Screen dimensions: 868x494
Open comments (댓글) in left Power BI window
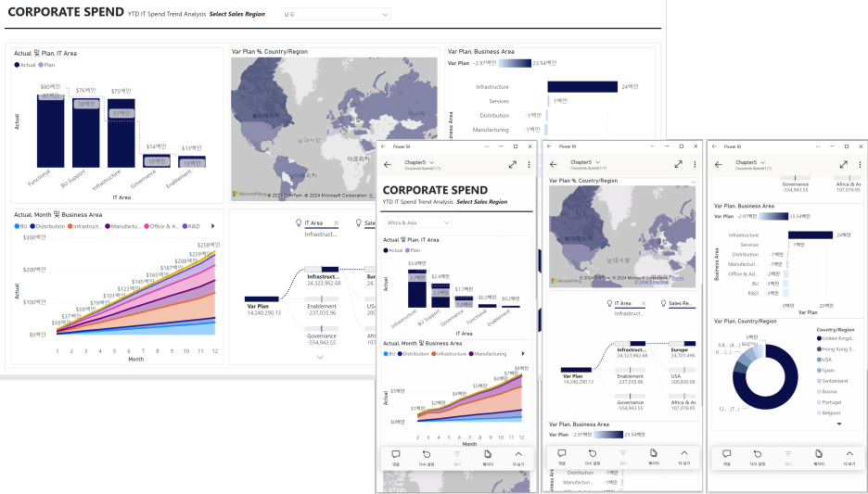[x=396, y=458]
